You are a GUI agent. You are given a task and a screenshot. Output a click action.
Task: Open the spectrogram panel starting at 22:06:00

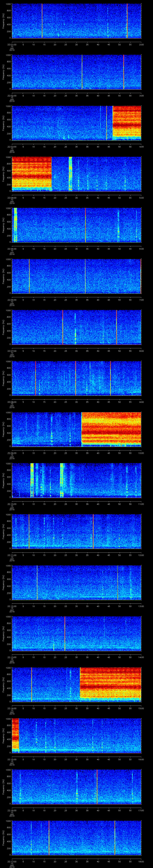point(76,276)
